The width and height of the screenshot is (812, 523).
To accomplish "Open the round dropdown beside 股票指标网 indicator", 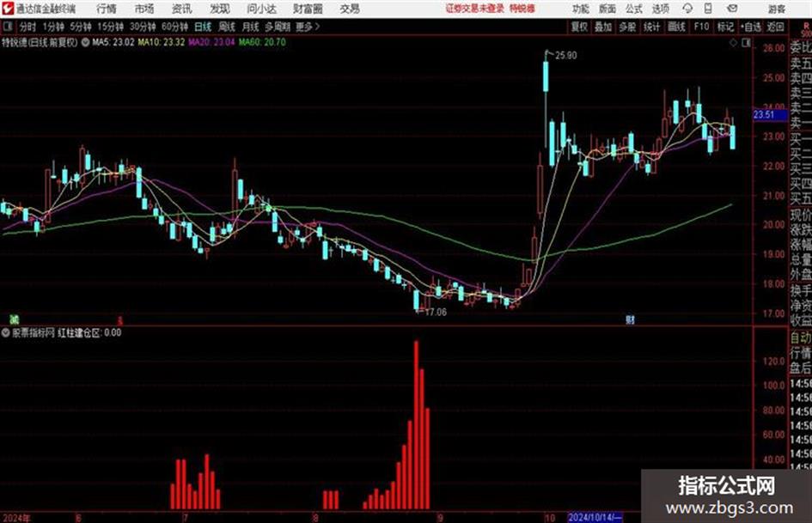I will [6, 332].
